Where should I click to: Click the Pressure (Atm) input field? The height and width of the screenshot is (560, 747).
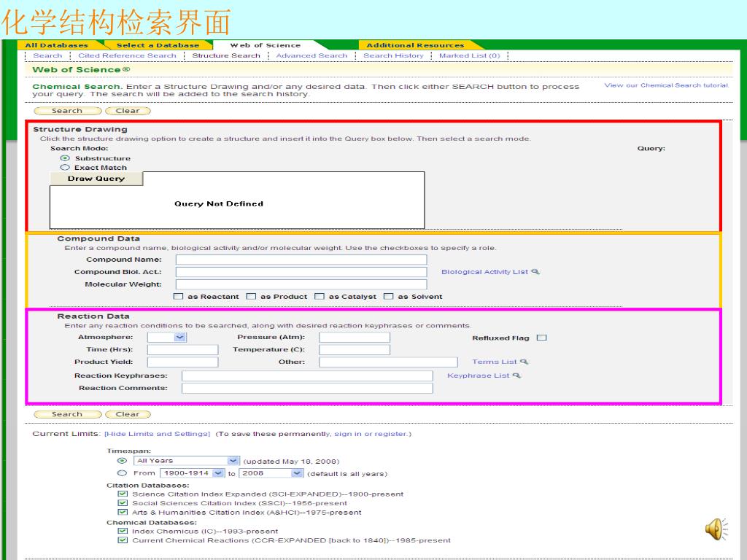point(355,337)
